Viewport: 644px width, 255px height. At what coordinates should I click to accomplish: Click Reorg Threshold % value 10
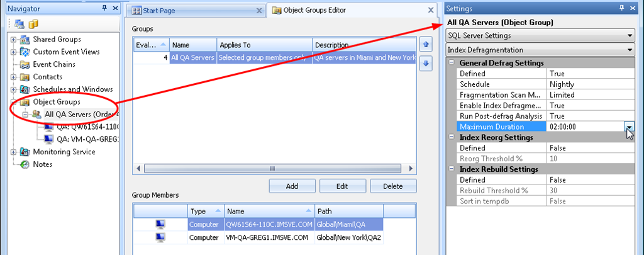591,159
